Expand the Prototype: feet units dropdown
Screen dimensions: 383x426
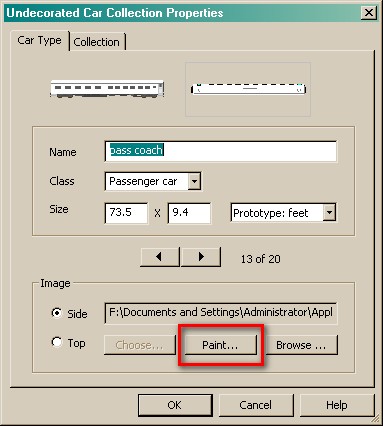point(329,212)
